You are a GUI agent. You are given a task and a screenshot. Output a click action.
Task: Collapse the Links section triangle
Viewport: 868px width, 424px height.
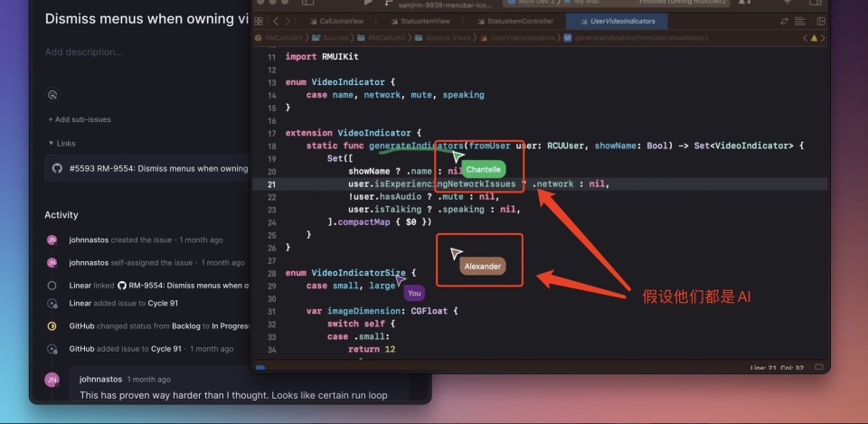51,144
